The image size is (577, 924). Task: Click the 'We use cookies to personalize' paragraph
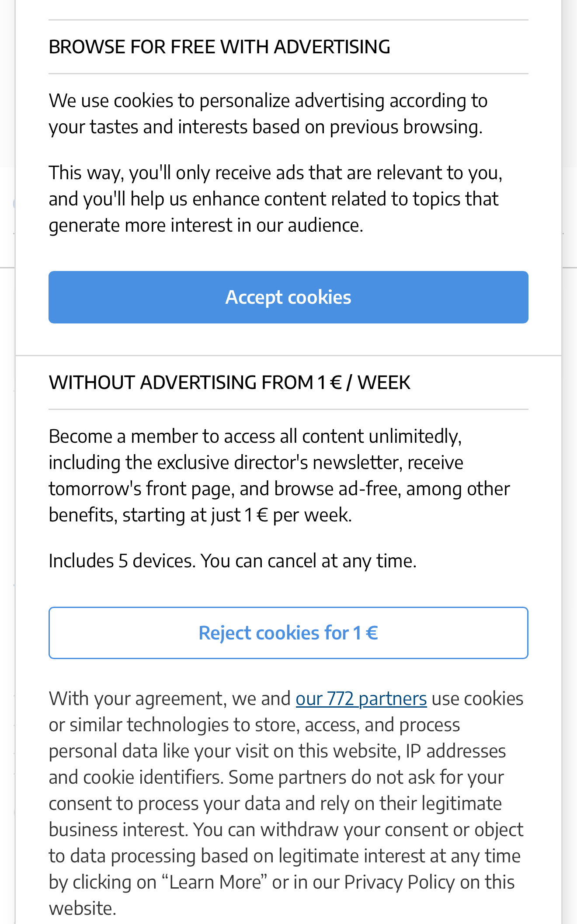coord(268,114)
